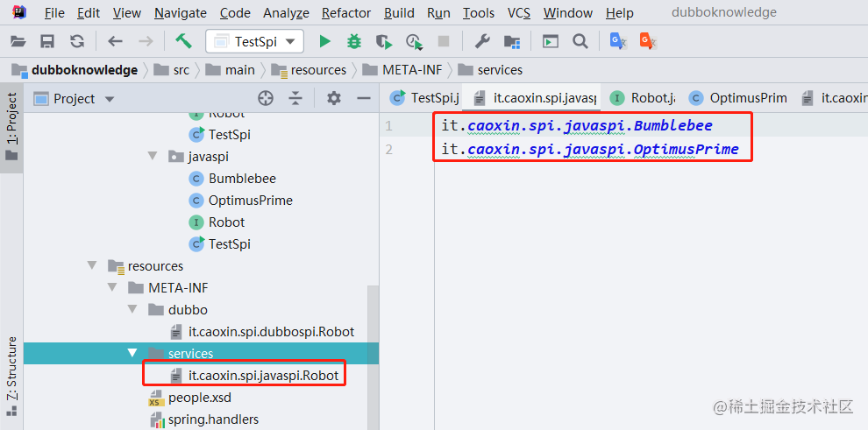This screenshot has width=868, height=430.
Task: Click the Profile run icon
Action: [414, 41]
